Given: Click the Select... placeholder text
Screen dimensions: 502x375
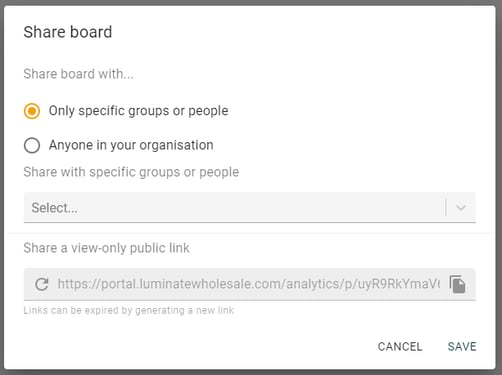Looking at the screenshot, I should (x=55, y=208).
